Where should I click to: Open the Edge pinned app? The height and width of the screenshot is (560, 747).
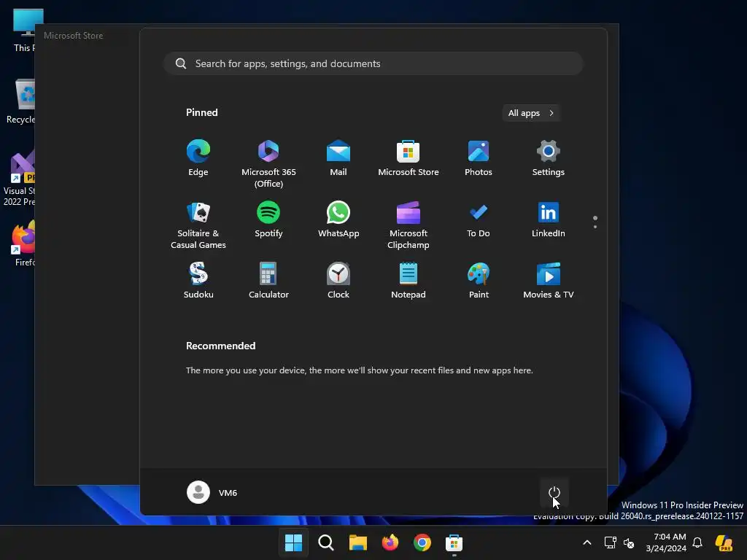pyautogui.click(x=198, y=159)
